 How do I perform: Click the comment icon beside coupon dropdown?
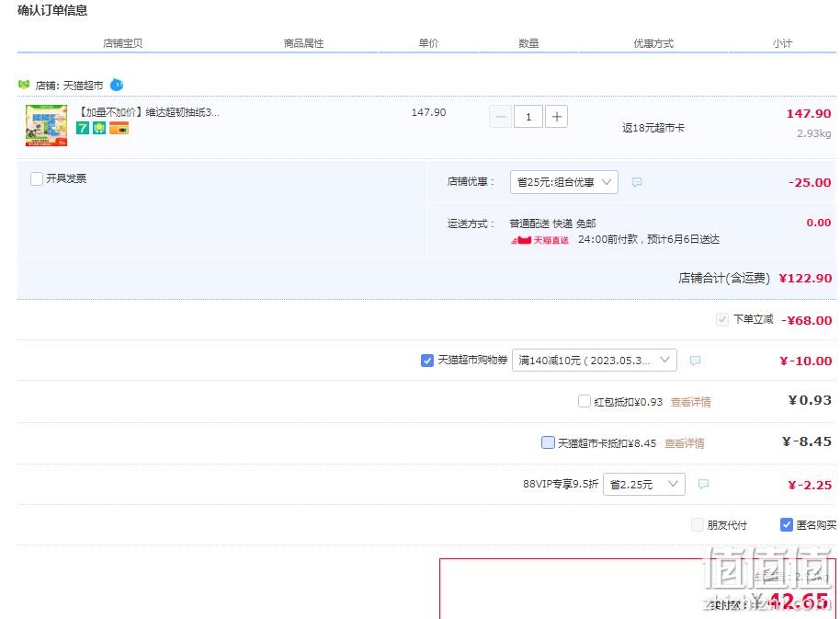(696, 361)
